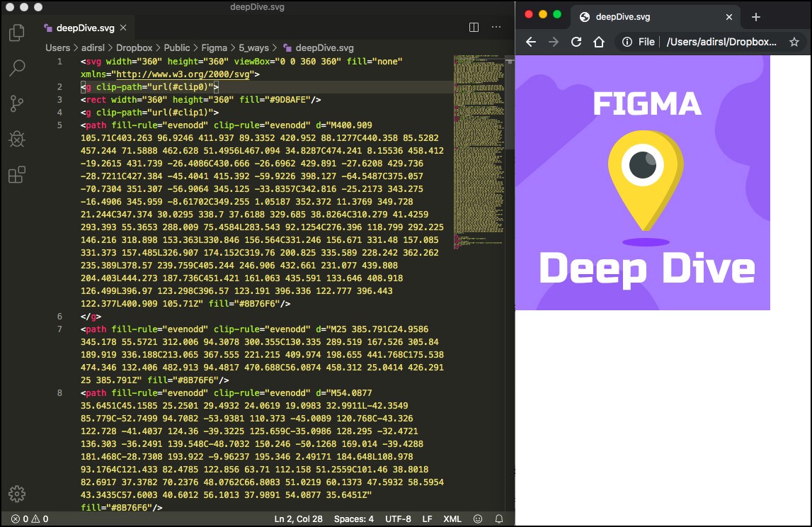Click the browser home icon
This screenshot has height=527, width=812.
598,42
